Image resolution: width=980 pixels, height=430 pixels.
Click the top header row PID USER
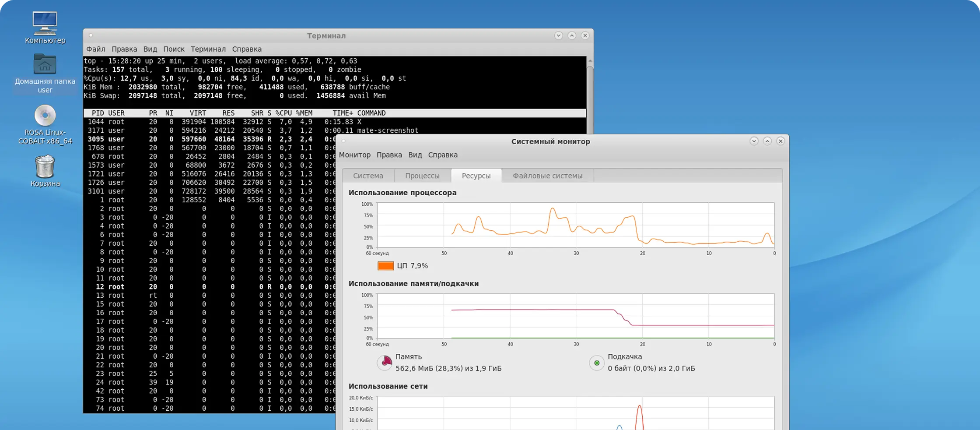point(335,113)
